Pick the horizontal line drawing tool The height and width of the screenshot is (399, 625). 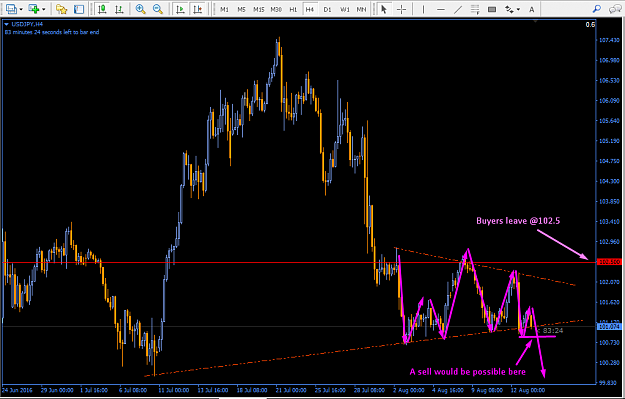tap(440, 9)
